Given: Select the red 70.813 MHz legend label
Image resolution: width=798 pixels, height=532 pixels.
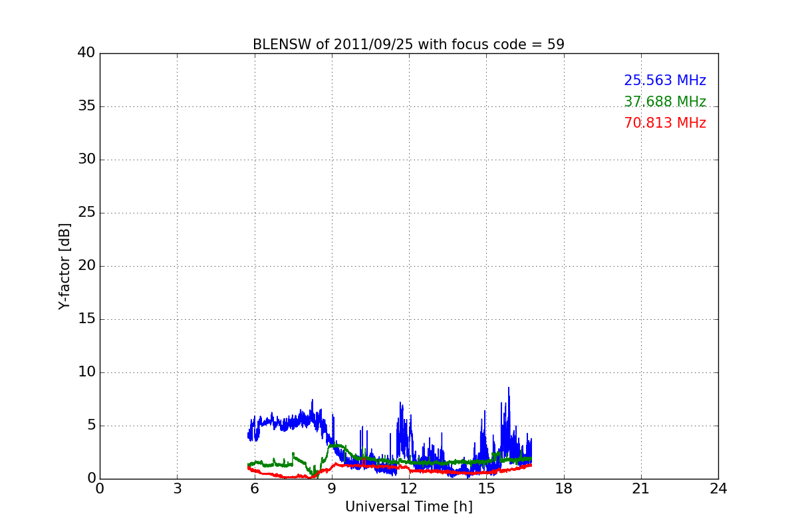Looking at the screenshot, I should click(x=665, y=123).
